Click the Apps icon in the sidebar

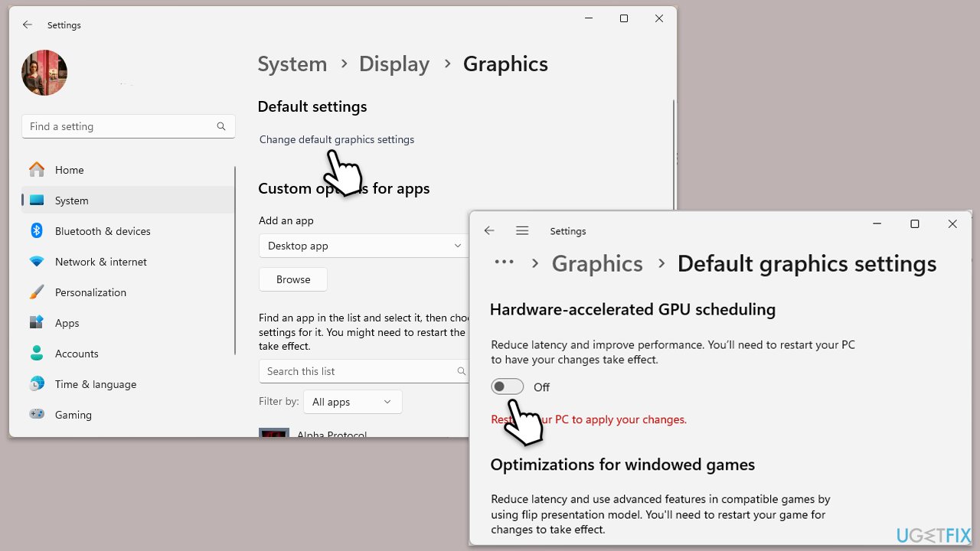click(37, 322)
